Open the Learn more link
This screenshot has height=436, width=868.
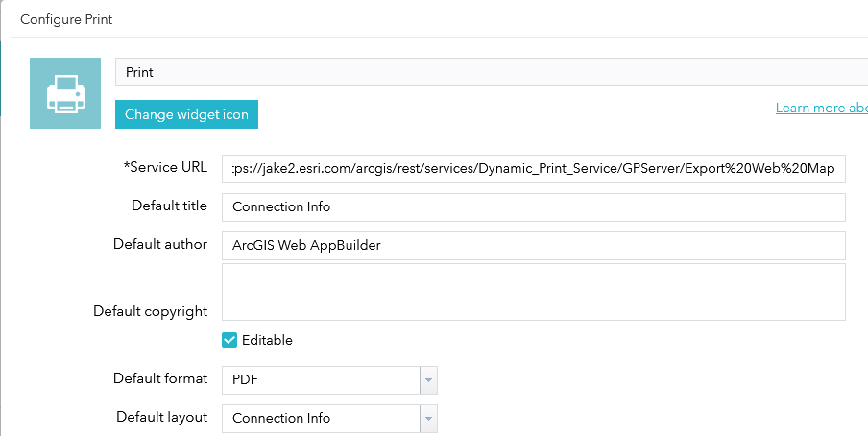click(821, 108)
